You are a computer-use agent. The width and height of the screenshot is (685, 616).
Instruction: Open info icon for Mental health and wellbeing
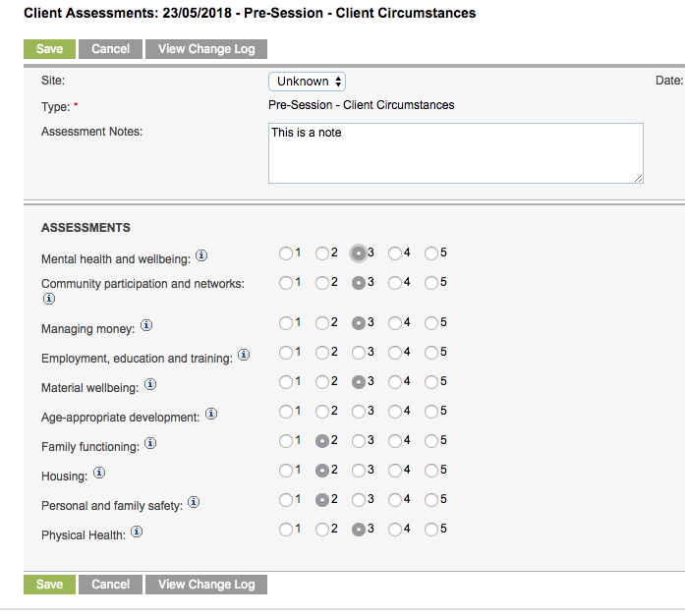coord(201,255)
